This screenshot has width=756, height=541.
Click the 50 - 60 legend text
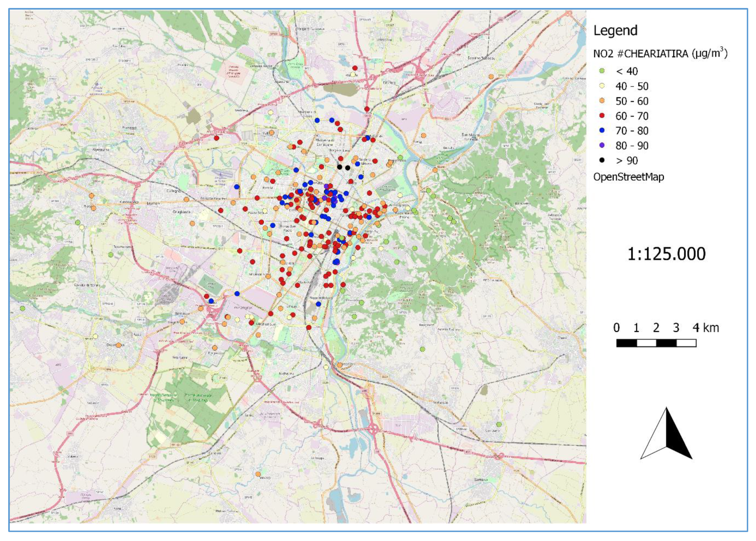(632, 101)
